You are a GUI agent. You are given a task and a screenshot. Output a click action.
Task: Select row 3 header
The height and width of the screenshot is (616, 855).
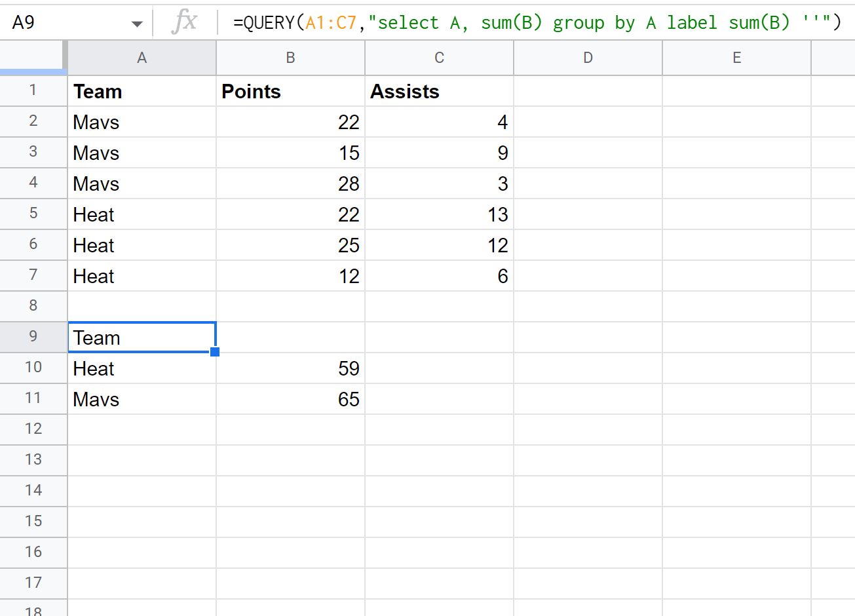[33, 152]
